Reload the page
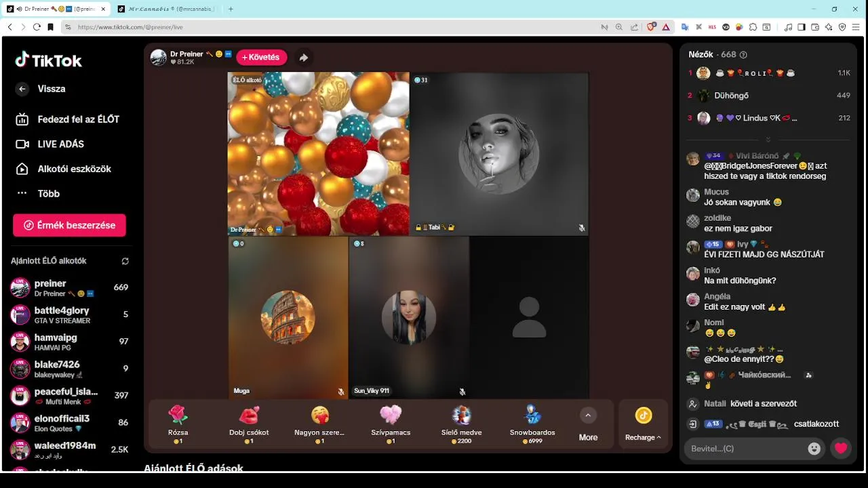Image resolution: width=868 pixels, height=488 pixels. 37,27
